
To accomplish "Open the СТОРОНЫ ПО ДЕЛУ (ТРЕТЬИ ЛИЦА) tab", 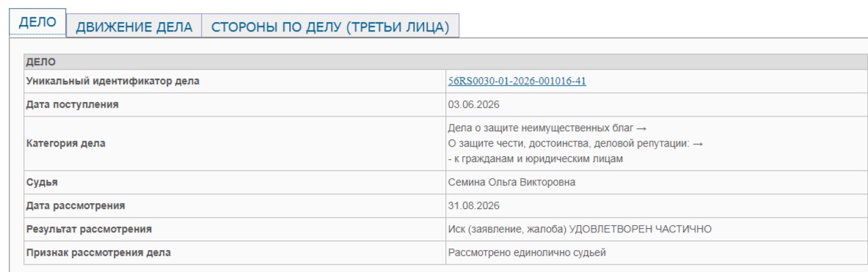I will 330,26.
